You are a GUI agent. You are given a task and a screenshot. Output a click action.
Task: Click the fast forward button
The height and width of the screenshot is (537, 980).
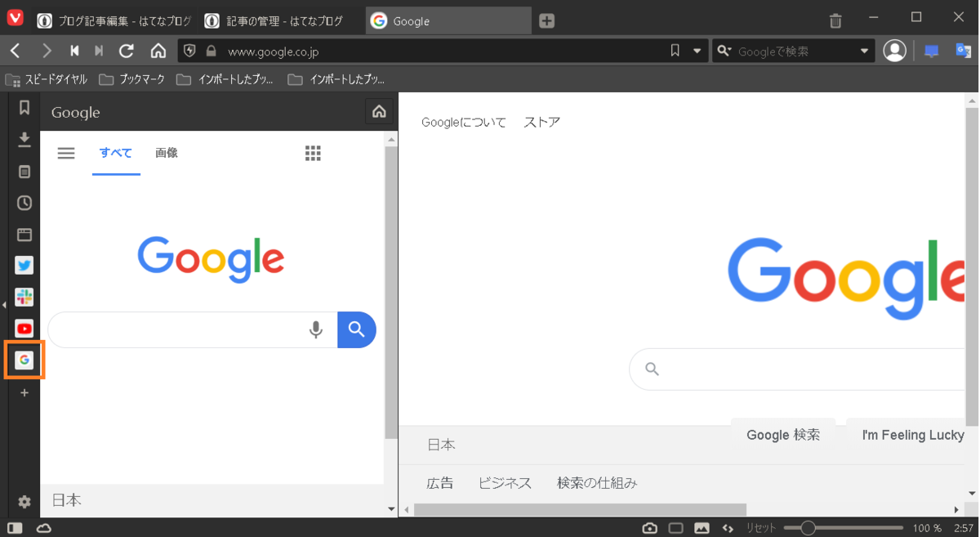click(x=99, y=51)
